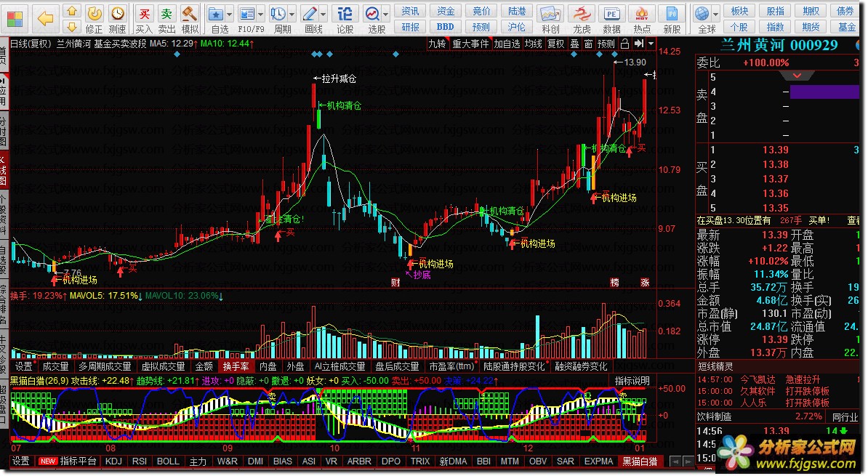Click the small yellow down arrow

click(71, 27)
